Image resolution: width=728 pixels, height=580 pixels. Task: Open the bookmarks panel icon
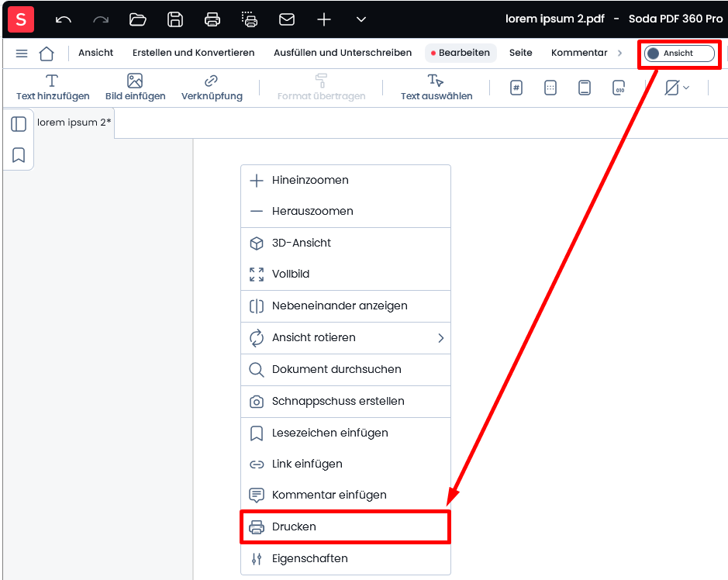click(19, 155)
